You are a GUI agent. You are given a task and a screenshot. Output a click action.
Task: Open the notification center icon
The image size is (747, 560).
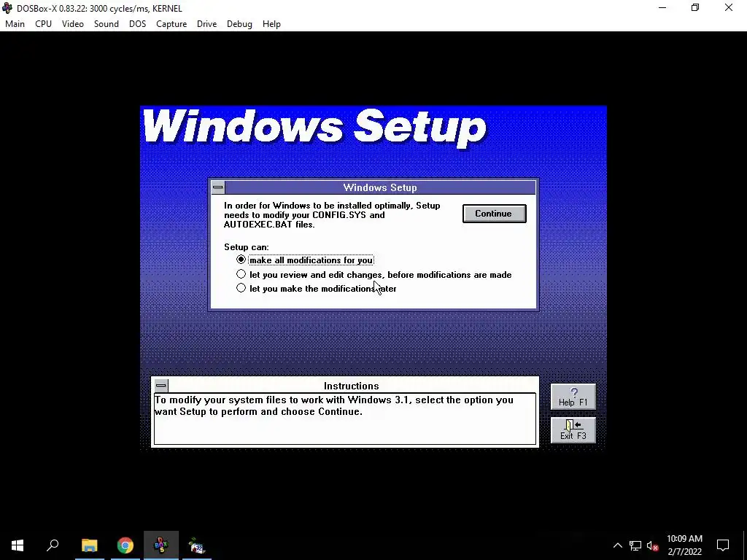pos(723,545)
